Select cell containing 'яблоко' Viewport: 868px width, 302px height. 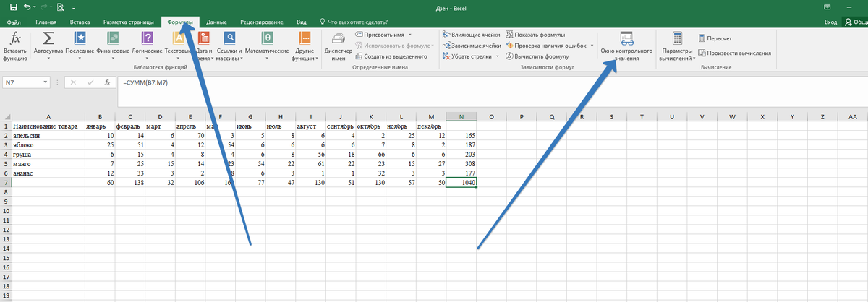click(x=48, y=144)
